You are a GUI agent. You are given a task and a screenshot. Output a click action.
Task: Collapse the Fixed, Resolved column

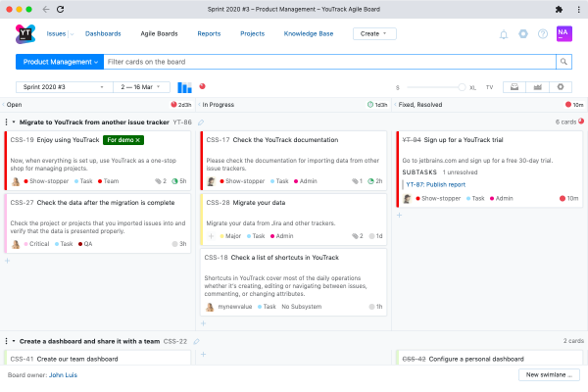[x=395, y=105]
